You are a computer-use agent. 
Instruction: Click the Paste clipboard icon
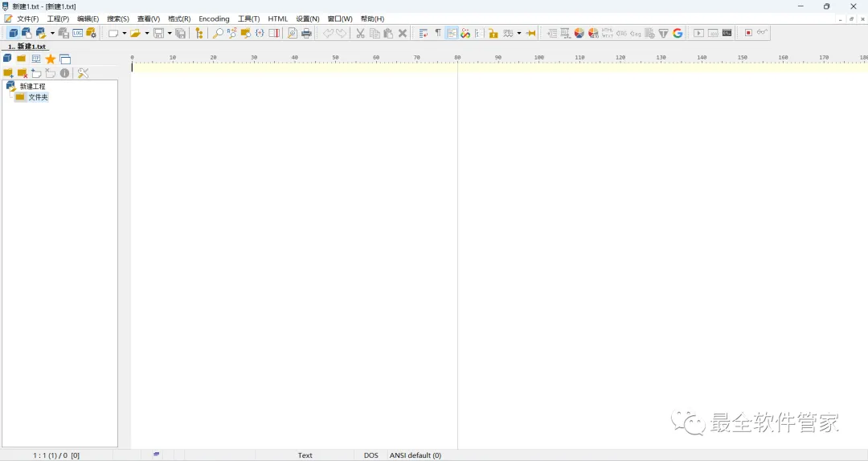click(388, 33)
